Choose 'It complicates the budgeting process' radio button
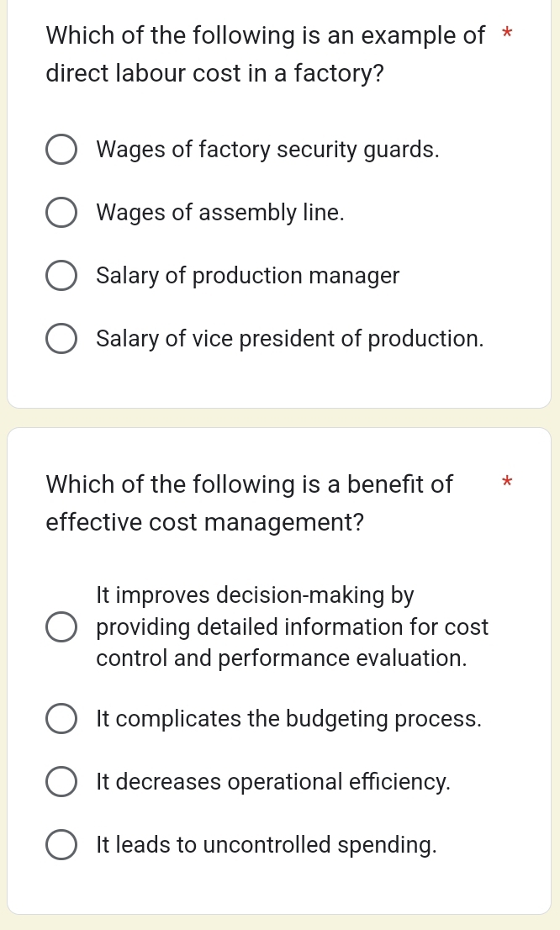 coord(61,720)
